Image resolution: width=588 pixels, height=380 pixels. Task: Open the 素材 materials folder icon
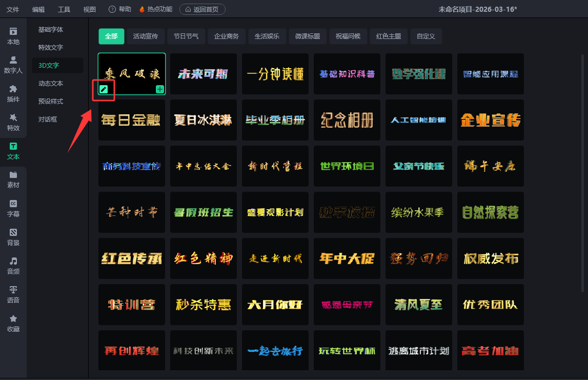pyautogui.click(x=13, y=179)
